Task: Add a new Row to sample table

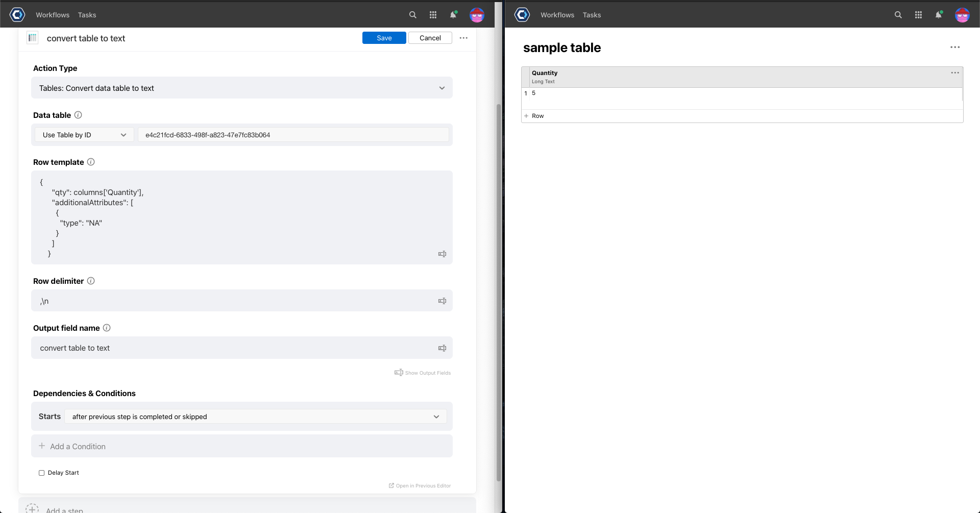Action: click(x=534, y=116)
